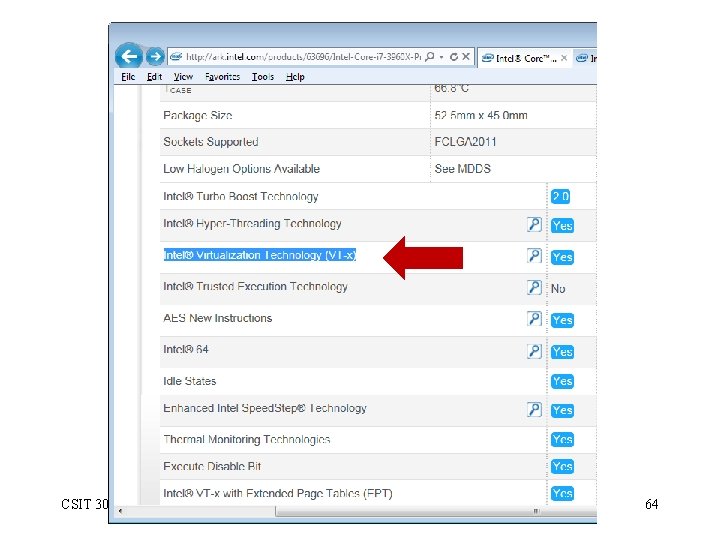Click the Low Halogen Options Available label
720x540 pixels.
click(242, 169)
